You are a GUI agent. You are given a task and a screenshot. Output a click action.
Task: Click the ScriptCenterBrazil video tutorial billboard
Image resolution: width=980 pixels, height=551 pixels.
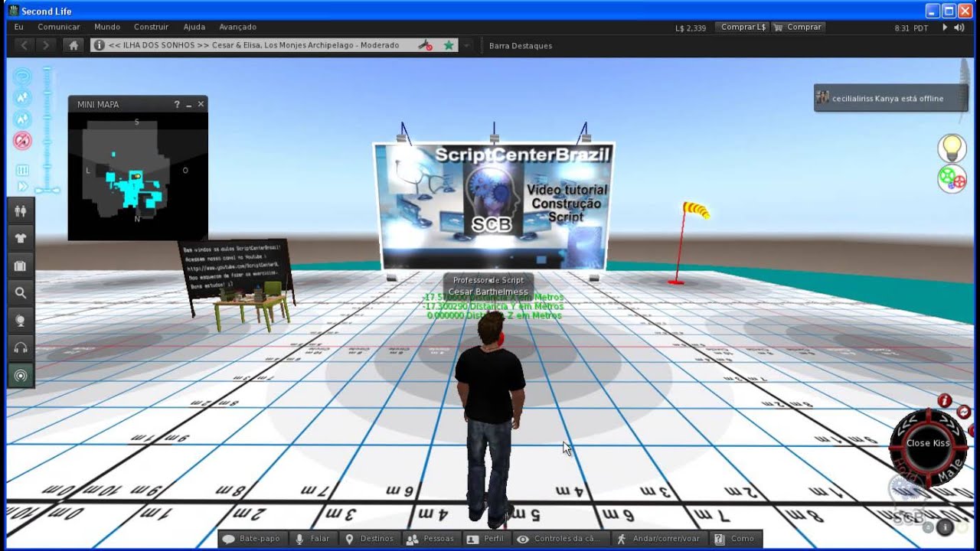(495, 206)
